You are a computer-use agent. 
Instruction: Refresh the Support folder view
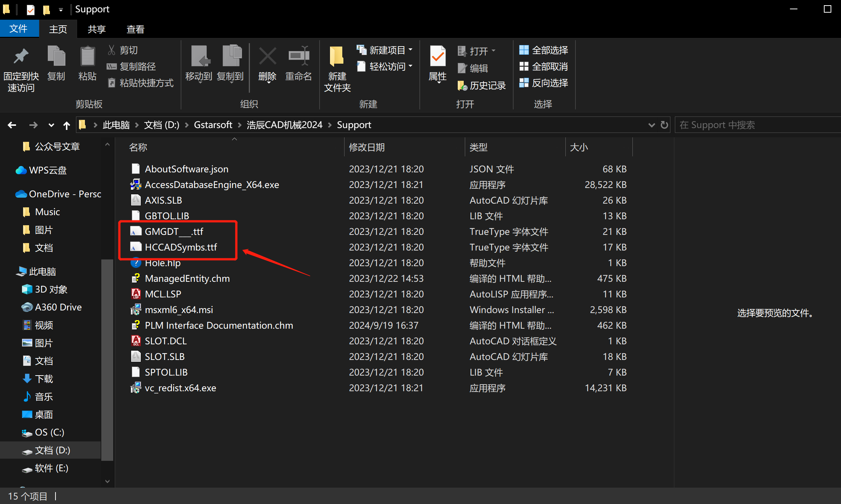(x=664, y=125)
